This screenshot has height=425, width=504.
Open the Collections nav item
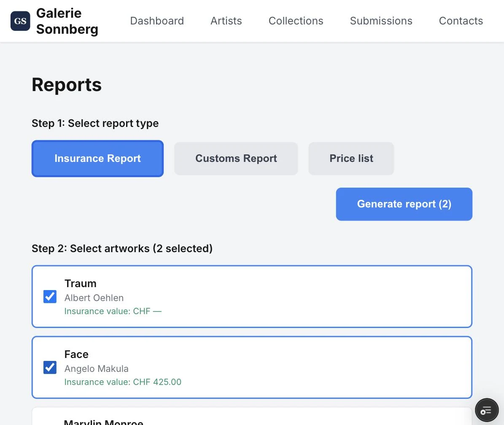point(296,21)
